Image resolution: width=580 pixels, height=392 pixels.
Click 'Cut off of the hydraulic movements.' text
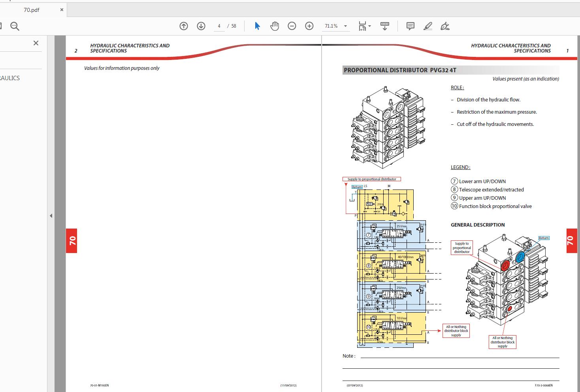coord(495,124)
